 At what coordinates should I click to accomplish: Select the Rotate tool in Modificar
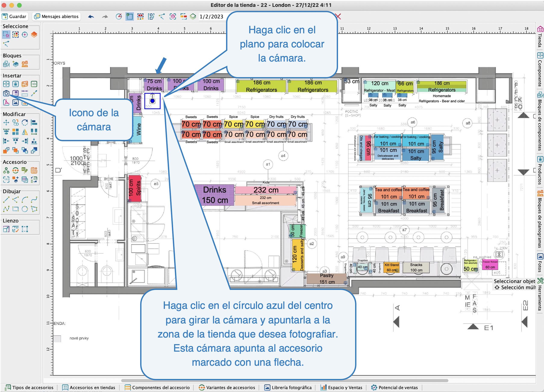[25, 123]
